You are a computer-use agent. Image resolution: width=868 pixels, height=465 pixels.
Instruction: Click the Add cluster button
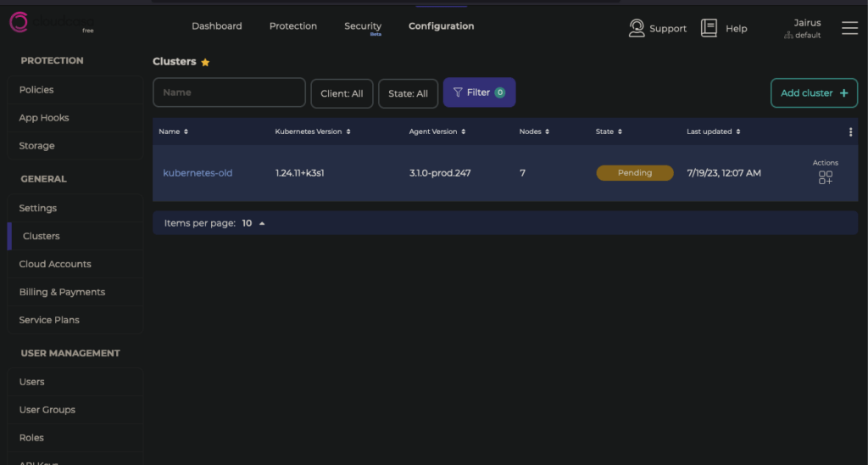click(814, 93)
